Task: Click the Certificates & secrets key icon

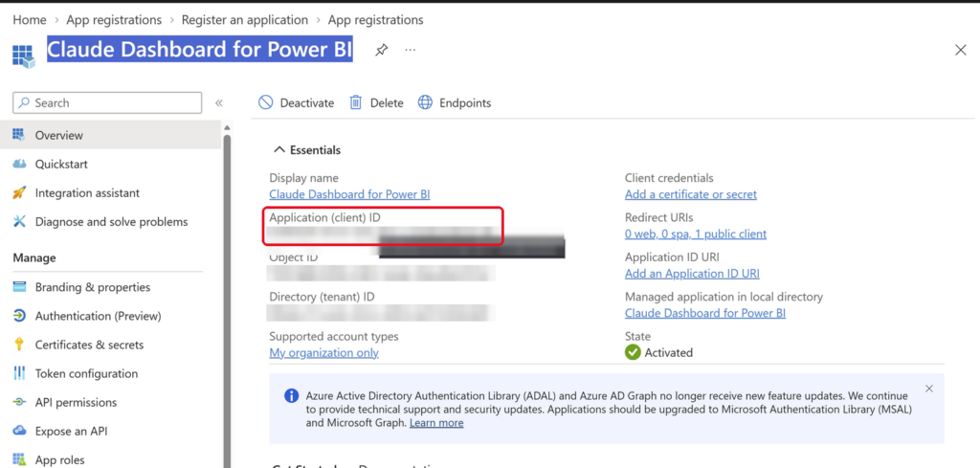Action: click(19, 345)
